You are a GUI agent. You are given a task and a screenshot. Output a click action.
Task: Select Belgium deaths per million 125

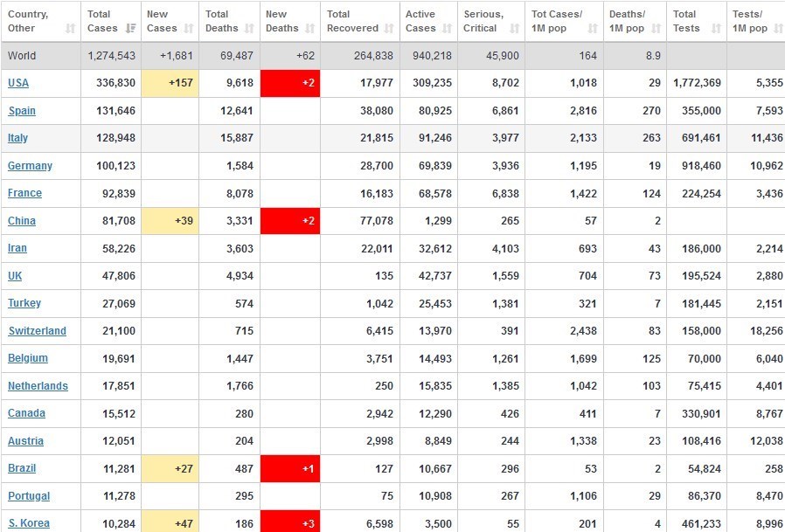pos(651,358)
